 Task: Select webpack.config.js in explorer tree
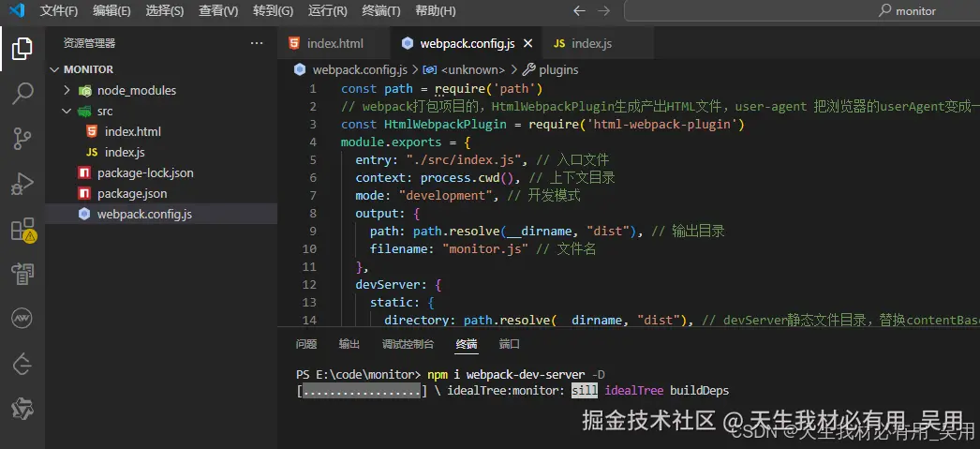pos(161,214)
